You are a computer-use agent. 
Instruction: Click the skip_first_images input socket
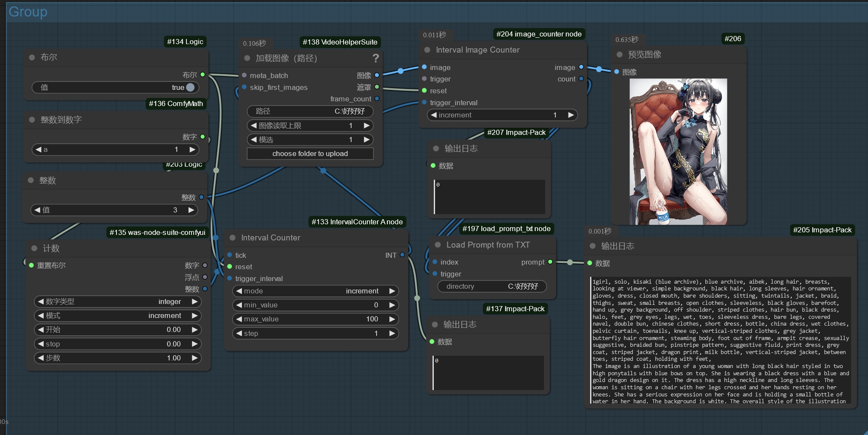[244, 87]
